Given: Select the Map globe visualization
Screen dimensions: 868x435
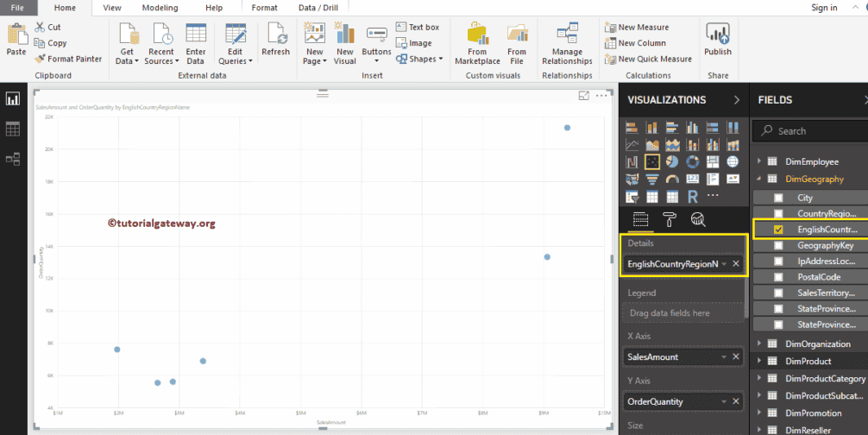Looking at the screenshot, I should 733,161.
